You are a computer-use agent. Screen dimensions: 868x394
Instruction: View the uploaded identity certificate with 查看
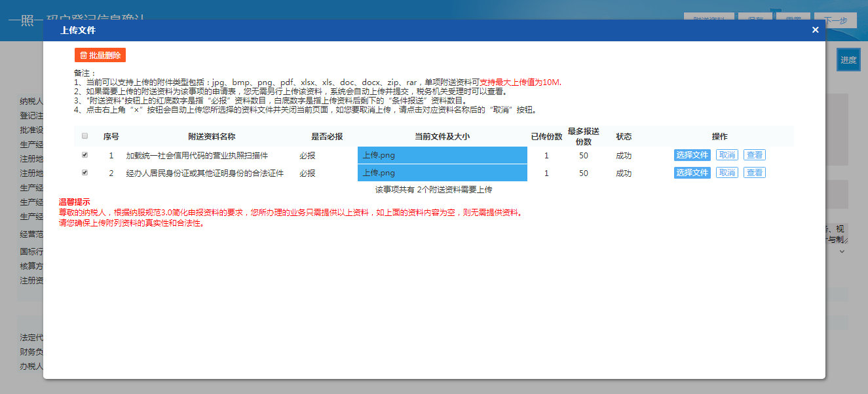(754, 172)
